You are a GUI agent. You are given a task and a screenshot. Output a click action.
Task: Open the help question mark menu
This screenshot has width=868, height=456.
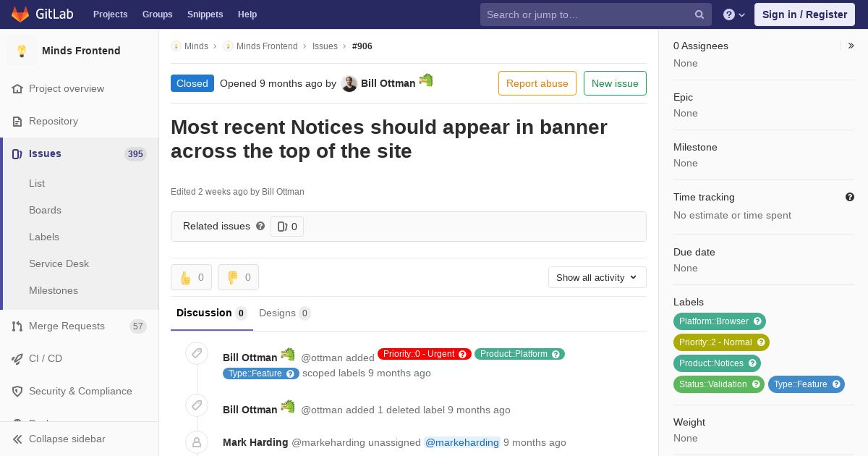[734, 14]
